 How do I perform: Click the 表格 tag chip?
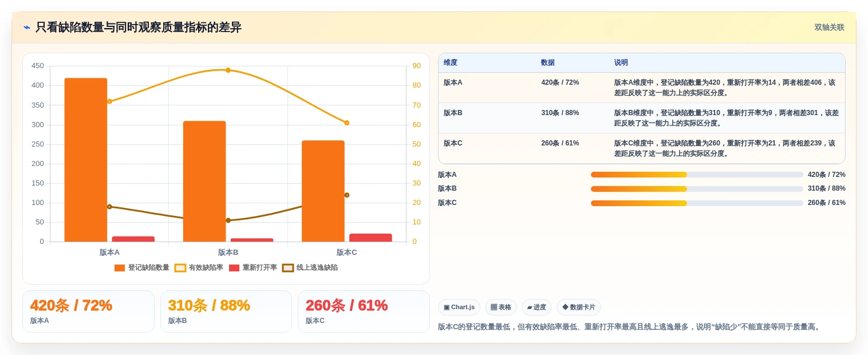click(x=501, y=307)
